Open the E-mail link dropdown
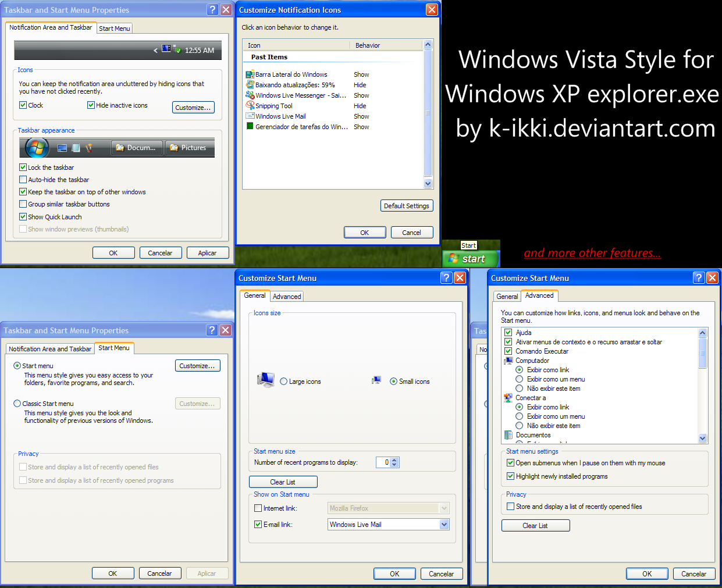Image resolution: width=722 pixels, height=588 pixels. click(444, 524)
